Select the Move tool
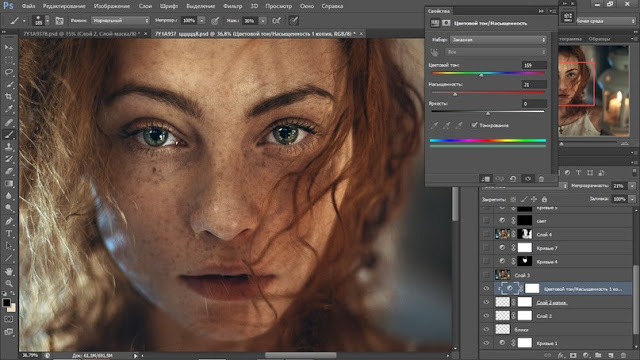Screen dimensions: 640x360 [9, 48]
